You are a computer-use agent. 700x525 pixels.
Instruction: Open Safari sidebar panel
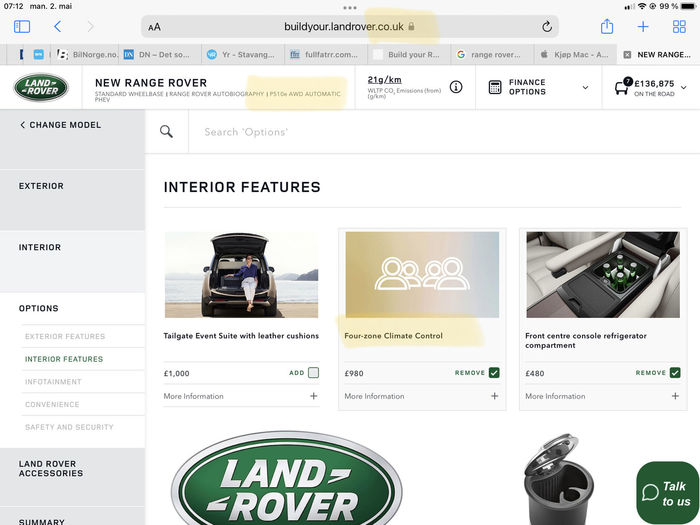coord(22,27)
